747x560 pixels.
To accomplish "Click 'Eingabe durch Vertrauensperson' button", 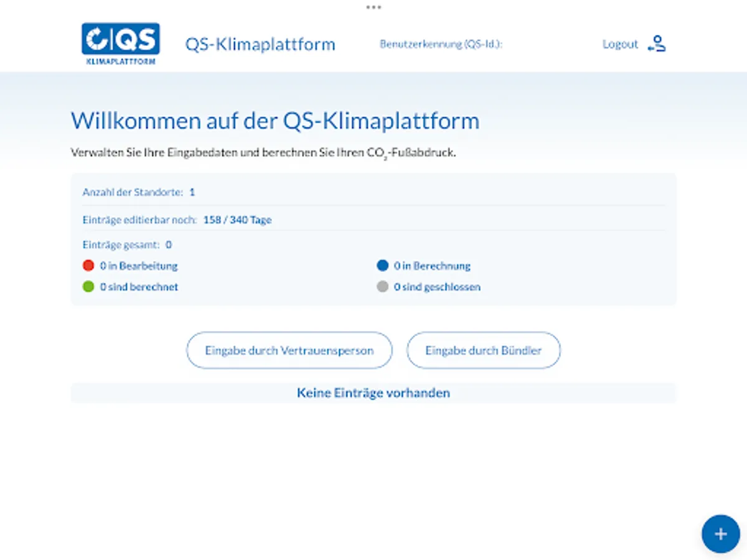I will (289, 350).
